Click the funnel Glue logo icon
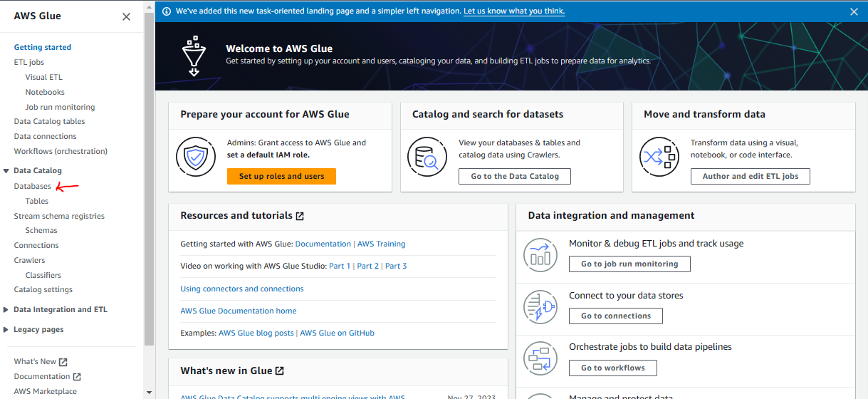 click(193, 56)
